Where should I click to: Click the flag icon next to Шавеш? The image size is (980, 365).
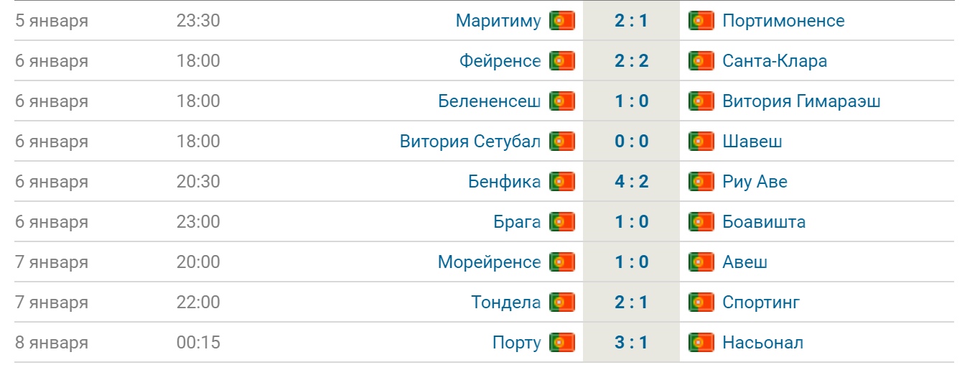coord(701,142)
